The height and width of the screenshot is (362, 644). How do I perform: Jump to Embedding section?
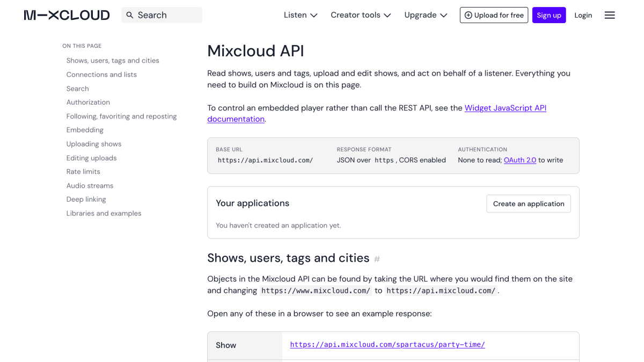[x=85, y=130]
